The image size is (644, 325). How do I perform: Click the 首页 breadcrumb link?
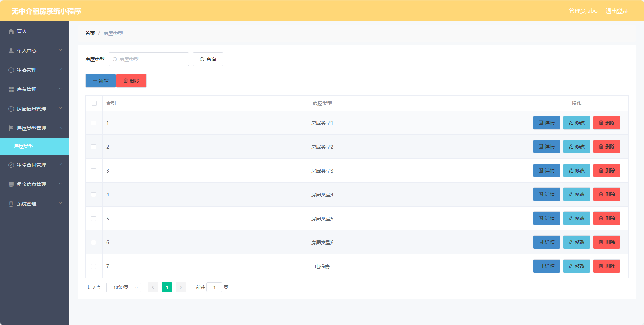[x=90, y=33]
